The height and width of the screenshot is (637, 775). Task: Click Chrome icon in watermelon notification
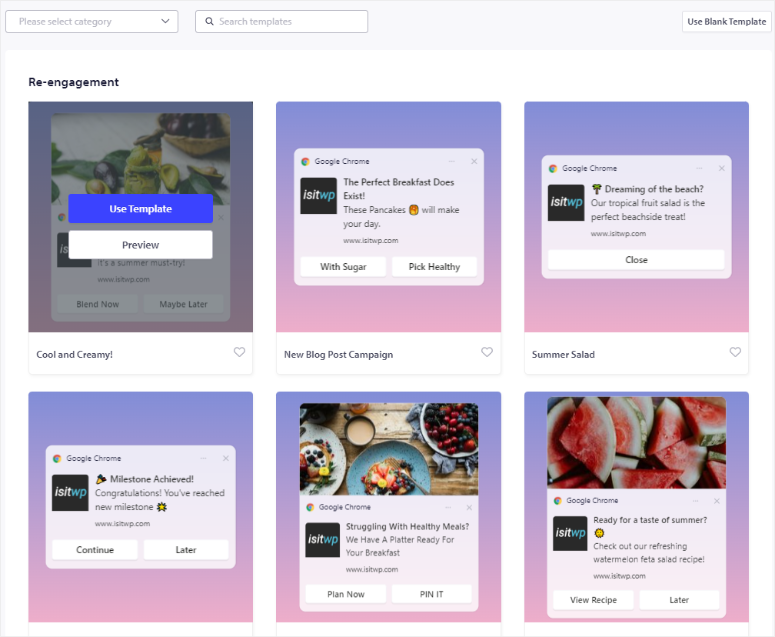click(558, 501)
